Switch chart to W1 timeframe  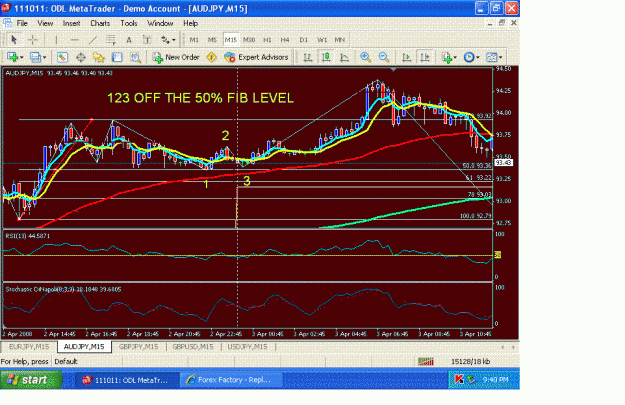click(x=322, y=39)
